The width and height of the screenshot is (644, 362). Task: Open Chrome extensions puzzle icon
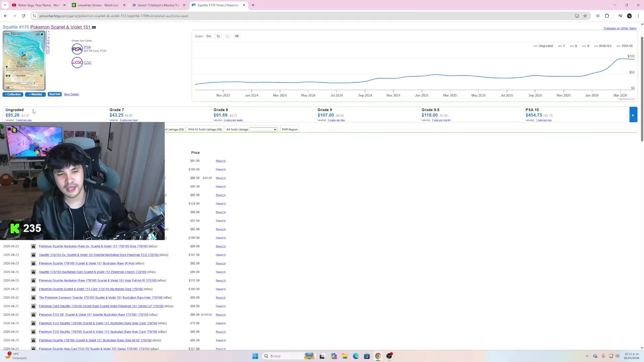[607, 16]
